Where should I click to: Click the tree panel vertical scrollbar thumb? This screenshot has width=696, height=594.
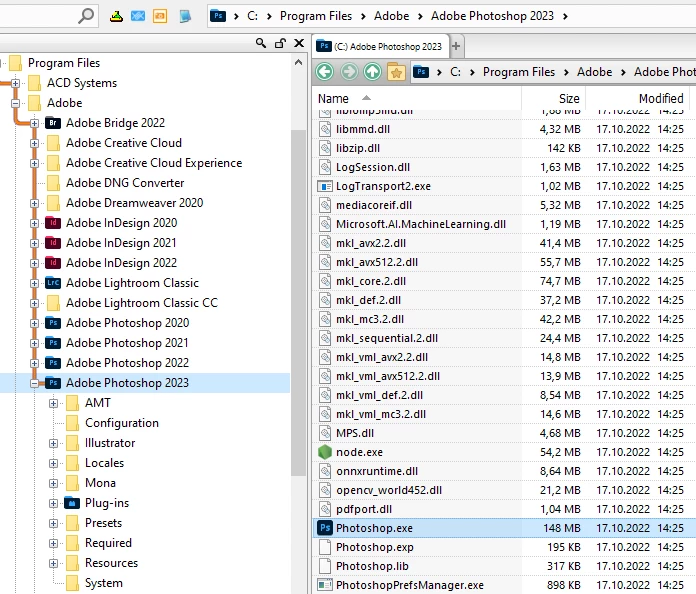299,303
